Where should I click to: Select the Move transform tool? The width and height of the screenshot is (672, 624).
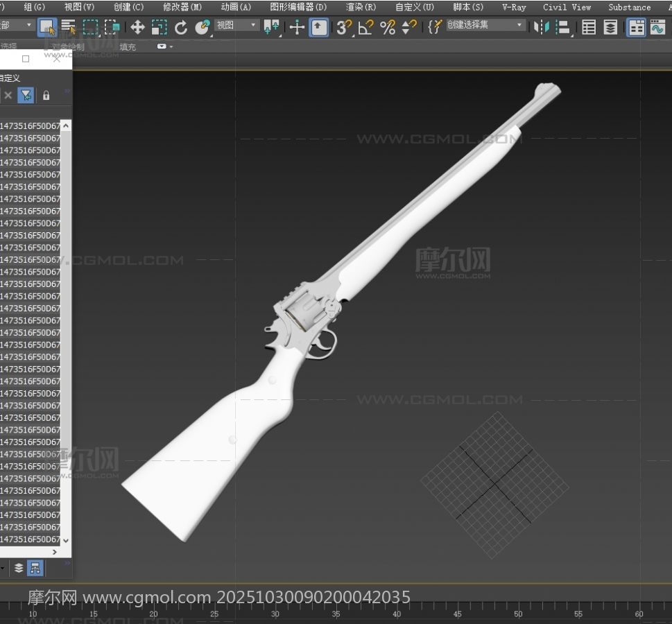pos(137,27)
